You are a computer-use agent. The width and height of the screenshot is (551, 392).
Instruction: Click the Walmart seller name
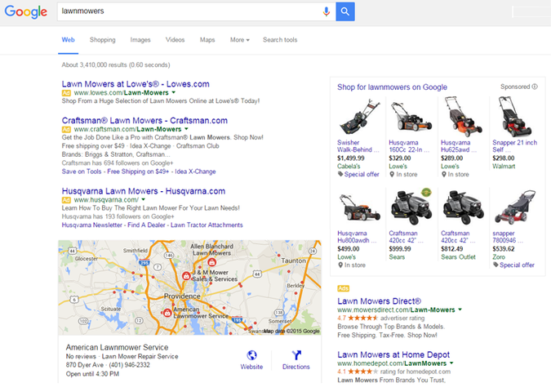coord(504,167)
